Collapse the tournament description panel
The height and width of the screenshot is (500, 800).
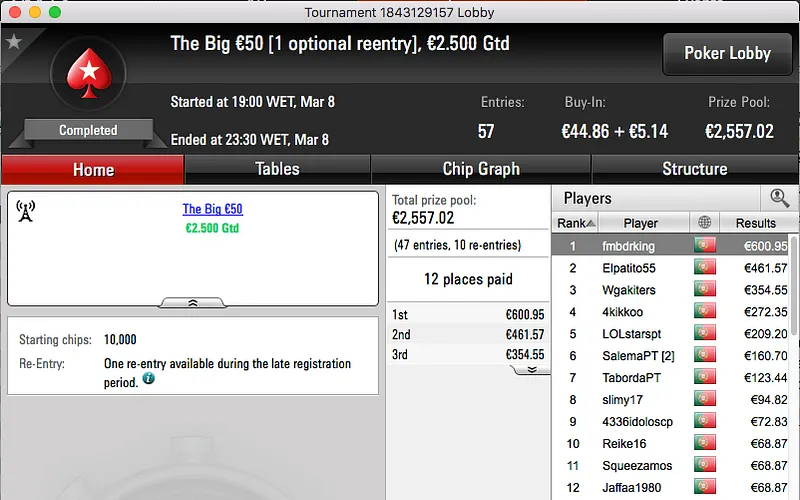[193, 303]
